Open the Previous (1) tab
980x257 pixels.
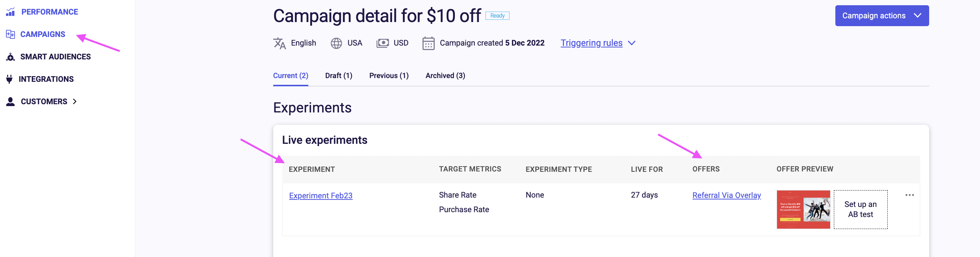(388, 76)
